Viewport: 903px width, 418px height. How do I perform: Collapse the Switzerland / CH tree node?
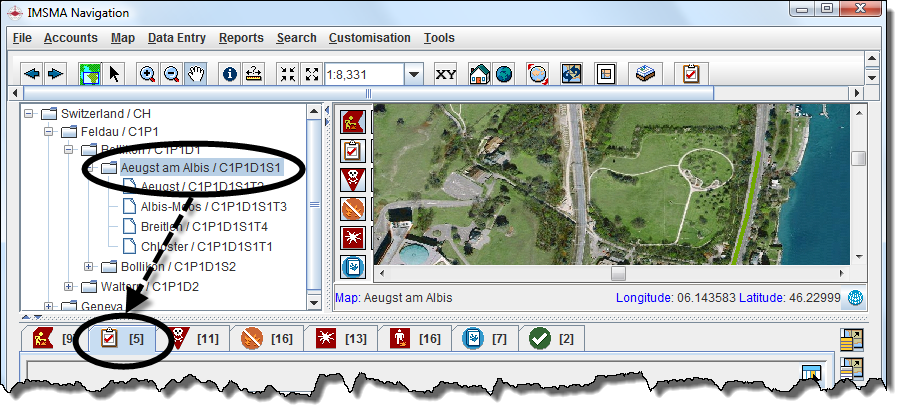[x=30, y=113]
